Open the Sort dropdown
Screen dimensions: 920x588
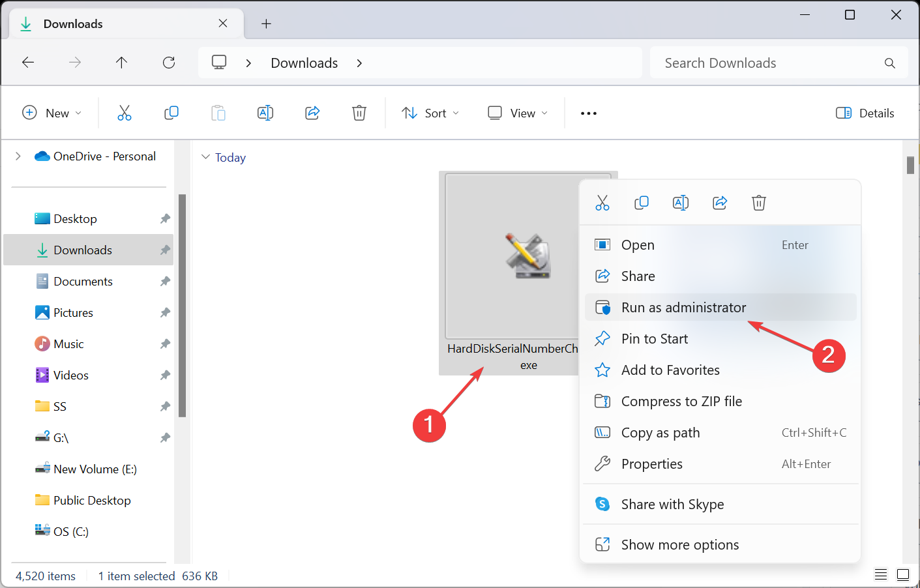430,113
